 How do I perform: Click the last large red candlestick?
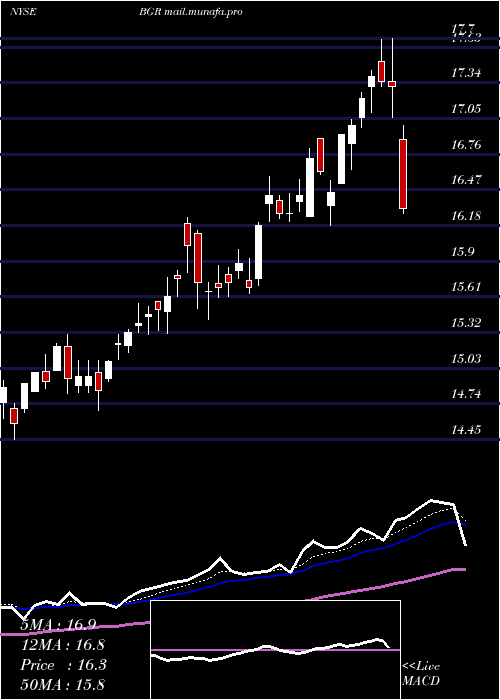[x=403, y=174]
